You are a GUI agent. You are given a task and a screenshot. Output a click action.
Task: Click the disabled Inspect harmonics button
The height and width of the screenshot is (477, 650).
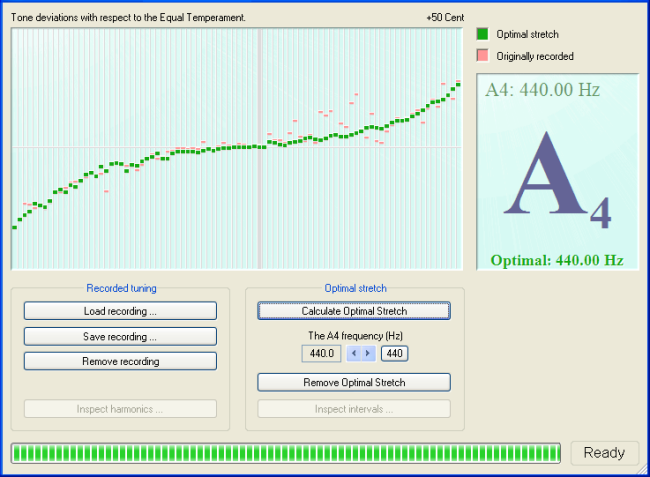[x=120, y=409]
